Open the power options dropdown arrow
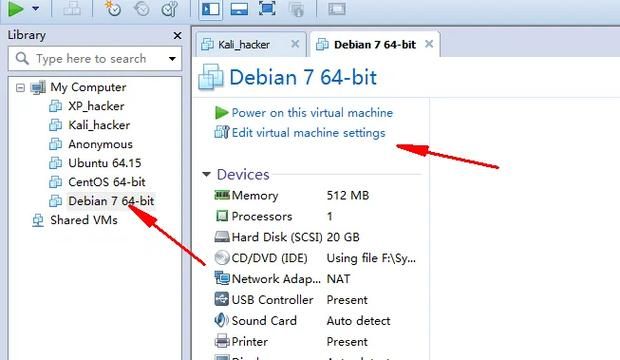Image resolution: width=620 pixels, height=360 pixels. (x=36, y=8)
